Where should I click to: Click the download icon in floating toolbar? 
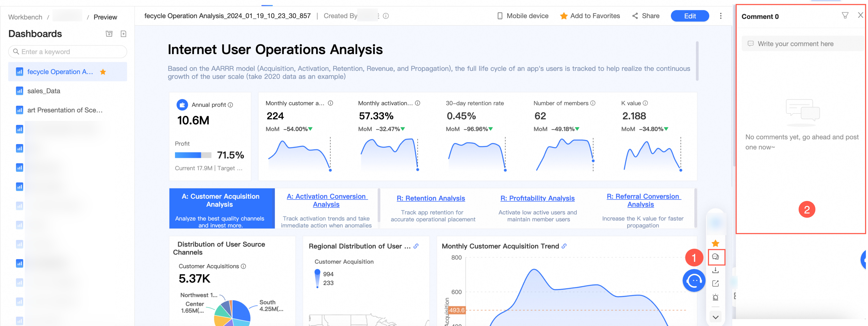(715, 270)
